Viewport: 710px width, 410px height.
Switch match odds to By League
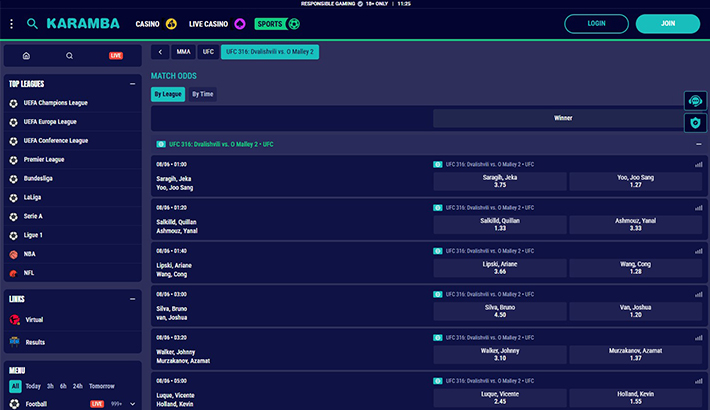click(168, 94)
